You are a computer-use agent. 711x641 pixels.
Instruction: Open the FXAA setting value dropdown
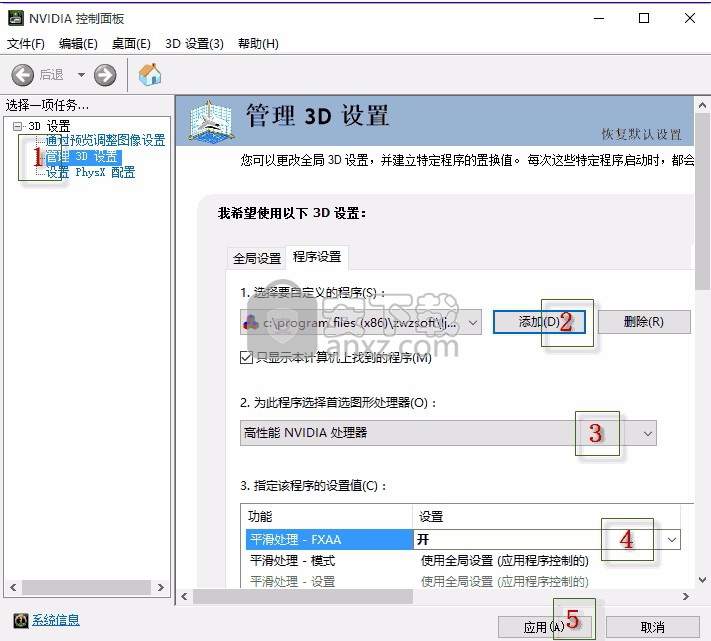point(672,539)
